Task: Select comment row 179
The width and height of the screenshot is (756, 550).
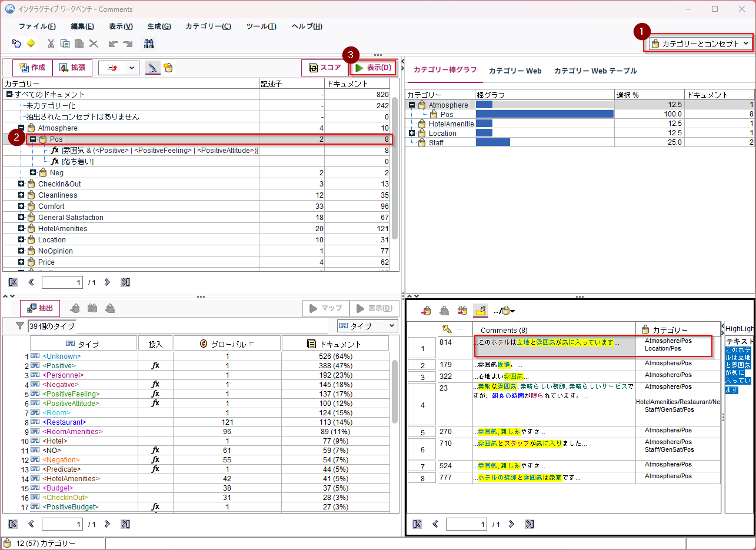Action: pyautogui.click(x=564, y=365)
